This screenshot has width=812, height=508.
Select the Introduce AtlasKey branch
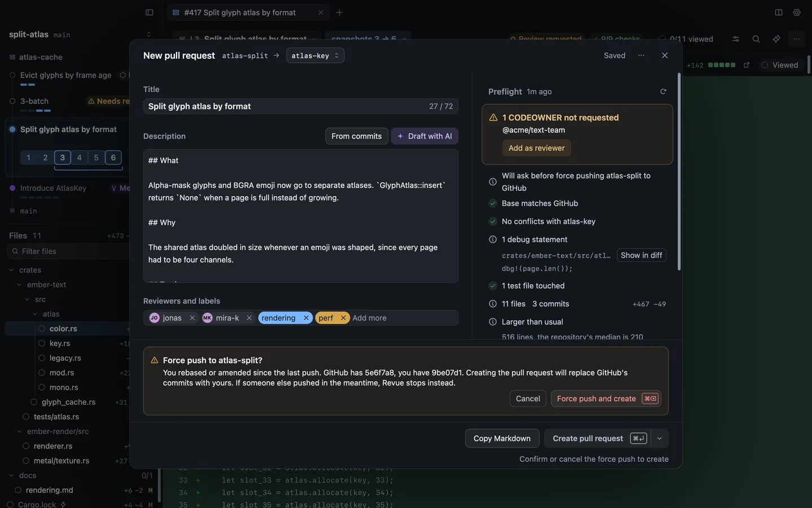(x=53, y=188)
